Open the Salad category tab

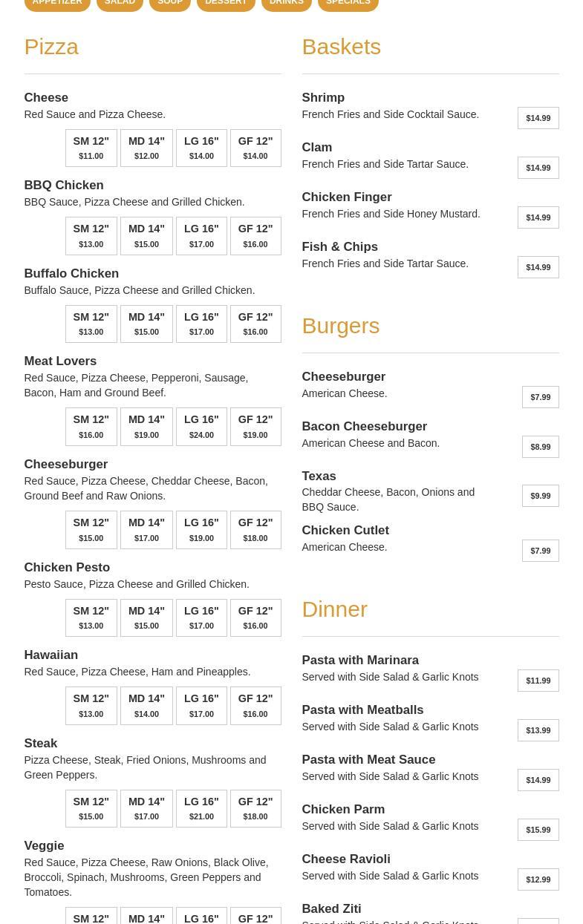pos(120,3)
